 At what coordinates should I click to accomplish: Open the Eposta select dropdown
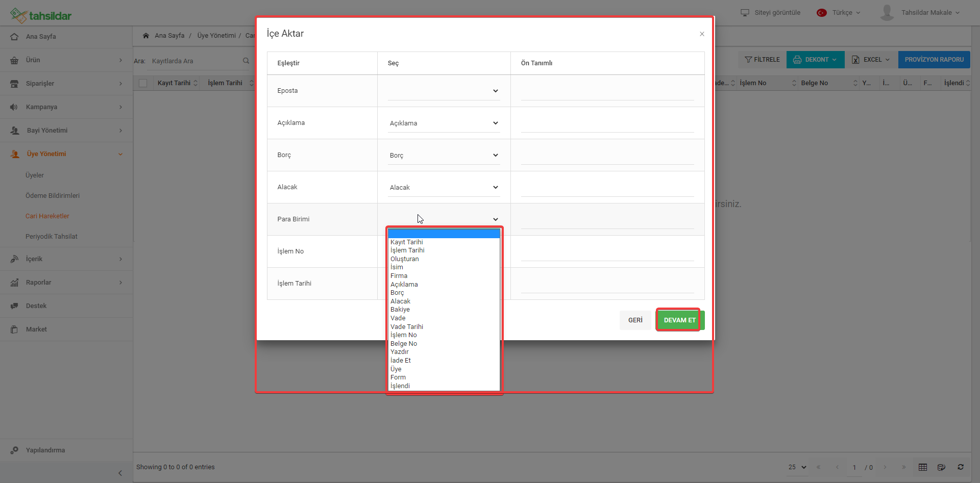444,91
